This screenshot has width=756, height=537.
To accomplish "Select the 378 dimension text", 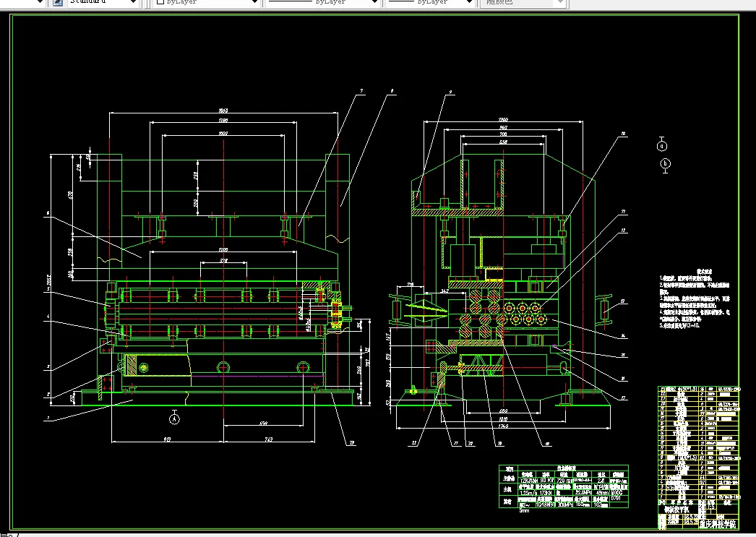I will pos(224,260).
